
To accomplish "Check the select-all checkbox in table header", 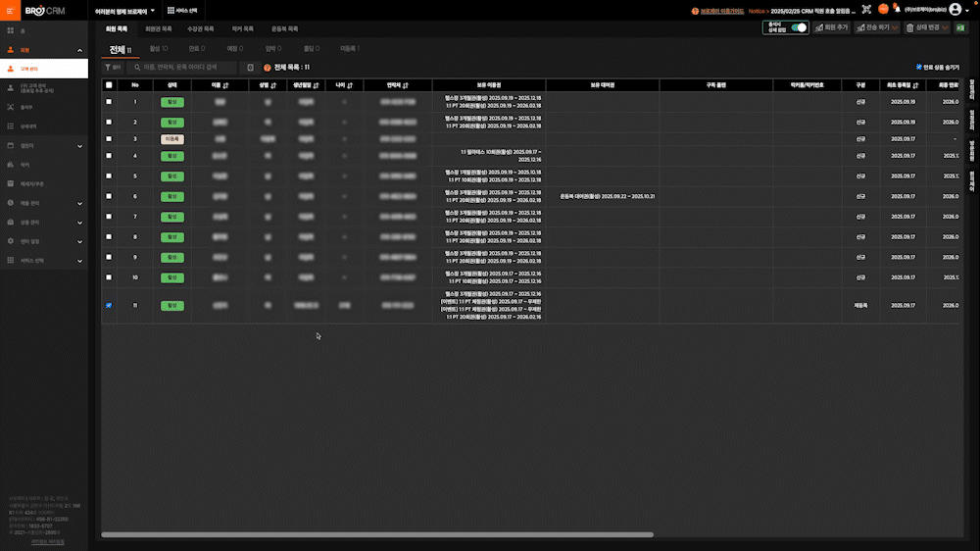I will tap(109, 85).
